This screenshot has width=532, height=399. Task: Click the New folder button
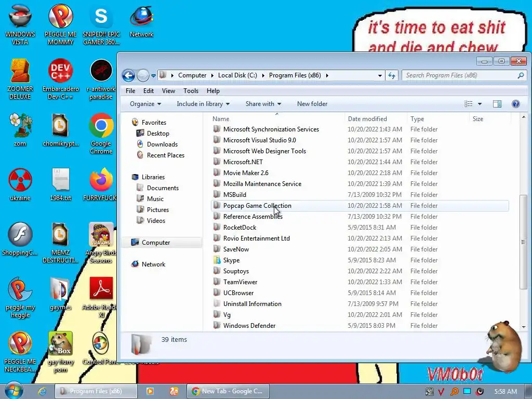point(312,104)
